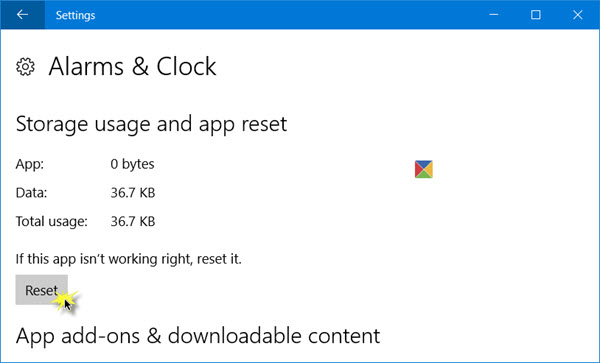Click the yellow starburst highlight near Reset

tap(64, 300)
